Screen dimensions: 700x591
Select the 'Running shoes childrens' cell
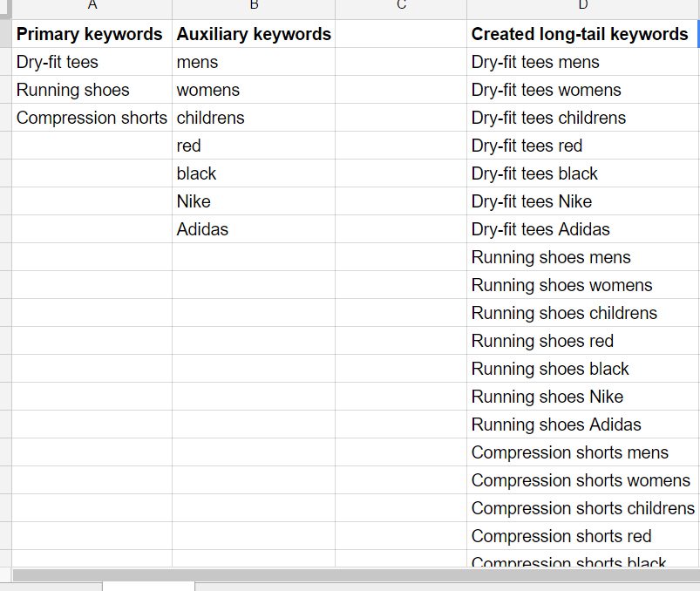point(583,313)
